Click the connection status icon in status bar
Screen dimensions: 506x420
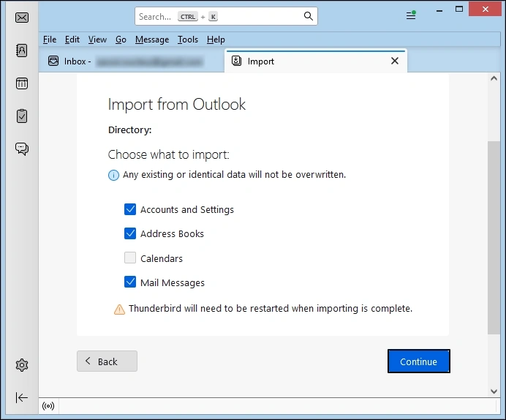coord(48,406)
